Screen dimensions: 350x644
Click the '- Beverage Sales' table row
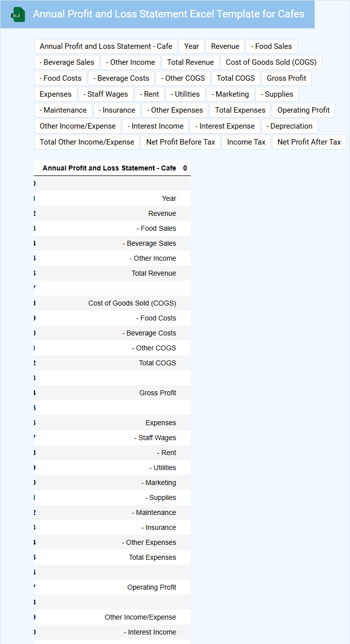click(149, 243)
